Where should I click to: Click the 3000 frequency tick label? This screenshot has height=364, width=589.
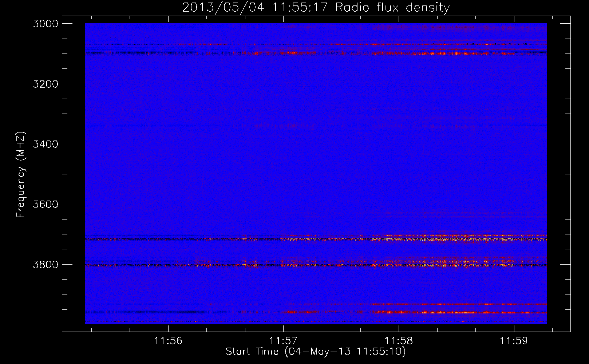46,24
